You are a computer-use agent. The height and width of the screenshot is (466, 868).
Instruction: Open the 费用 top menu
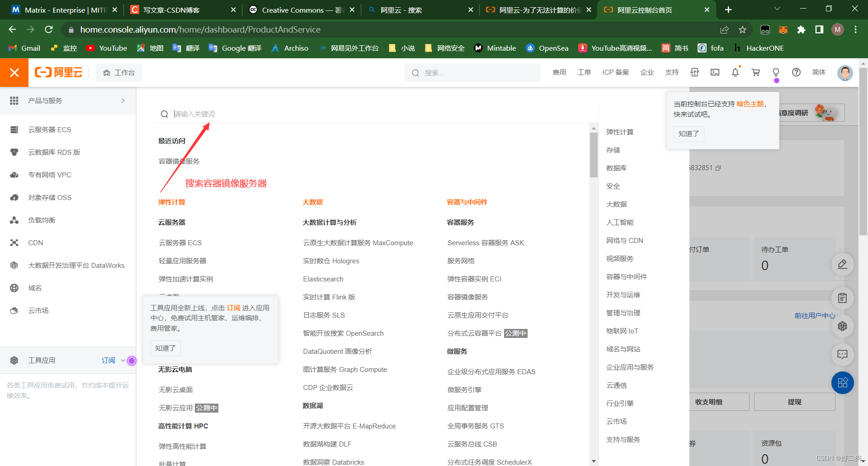click(x=559, y=72)
